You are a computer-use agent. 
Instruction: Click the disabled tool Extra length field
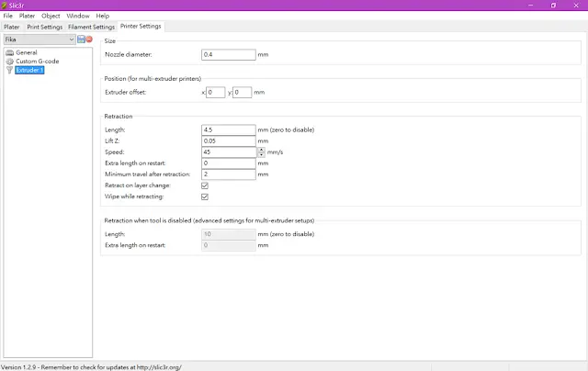coord(229,245)
